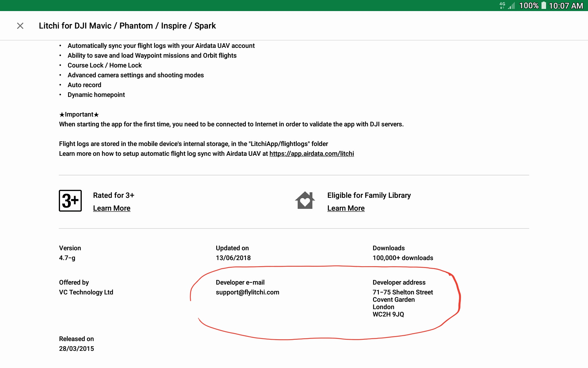Tap the Rated for 3+ text

click(114, 195)
